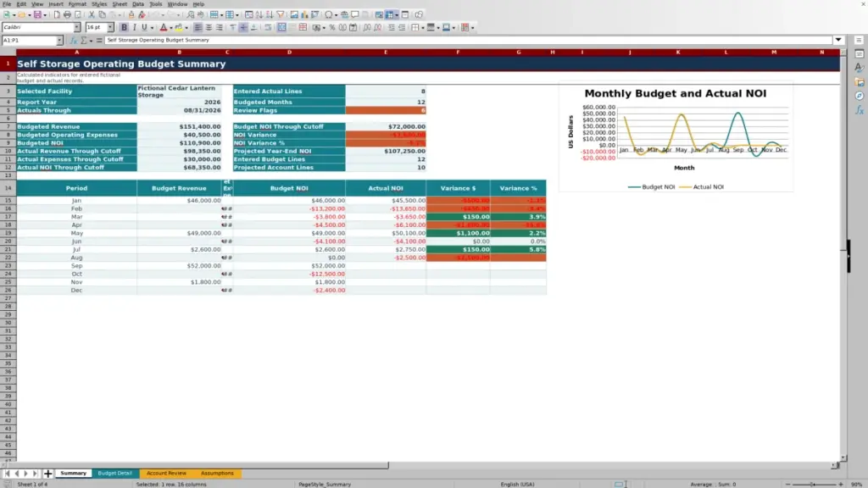Image resolution: width=868 pixels, height=488 pixels.
Task: Open the sidebar Gallery icon
Action: point(860,82)
